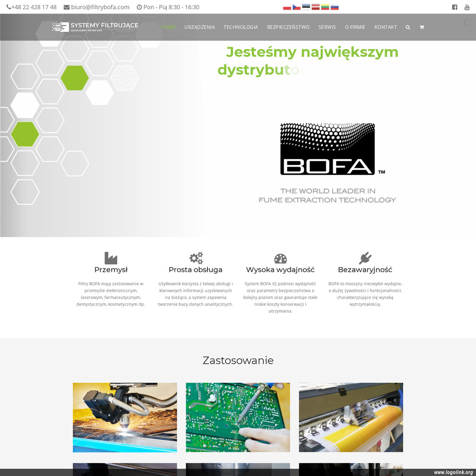Screen dimensions: 476x476
Task: Open the O FIRMIE menu item
Action: tap(355, 27)
